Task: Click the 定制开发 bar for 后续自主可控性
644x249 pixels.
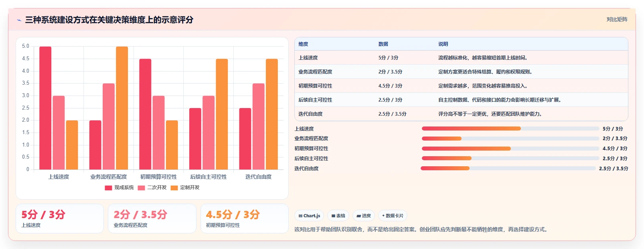Action: pos(222,114)
